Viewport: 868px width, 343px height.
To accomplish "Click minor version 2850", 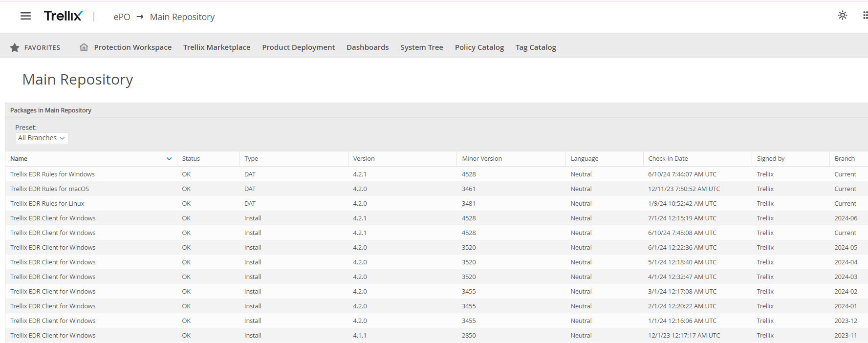I will click(x=469, y=335).
